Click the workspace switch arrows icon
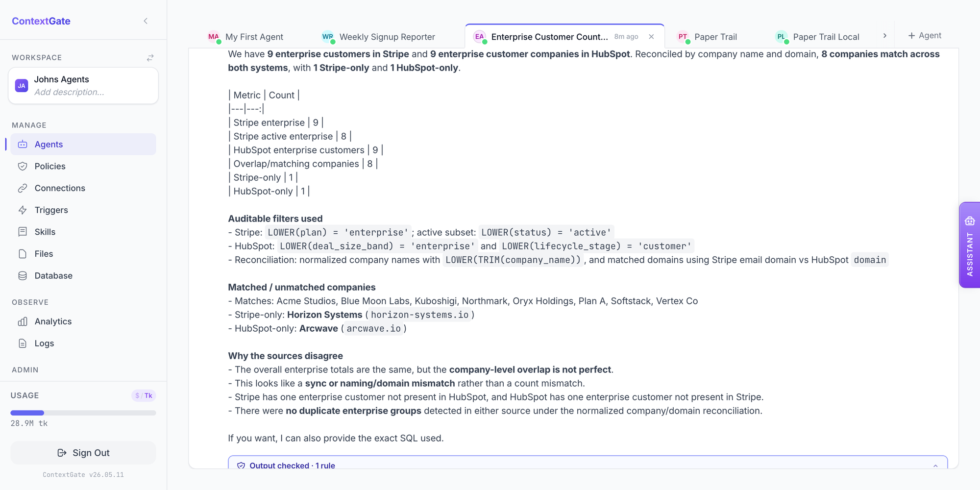 click(x=150, y=58)
